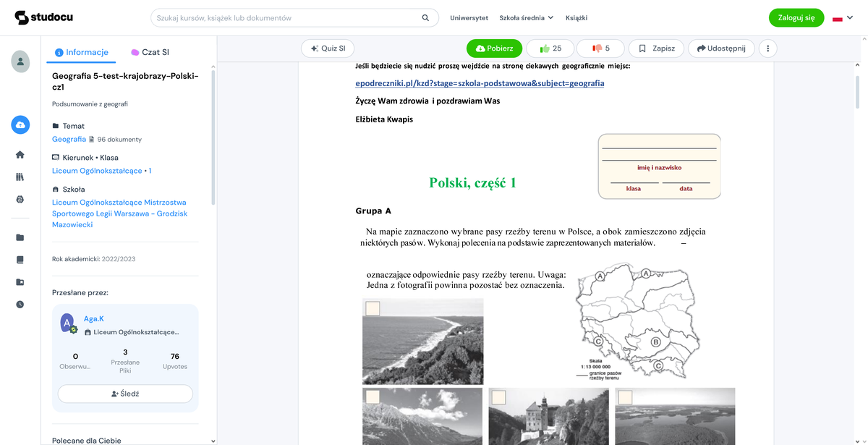868x445 pixels.
Task: Open the user avatar in the sidebar
Action: (20, 62)
